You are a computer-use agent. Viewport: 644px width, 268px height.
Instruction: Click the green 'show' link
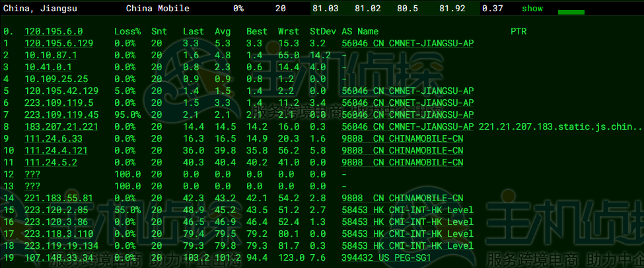pyautogui.click(x=532, y=8)
